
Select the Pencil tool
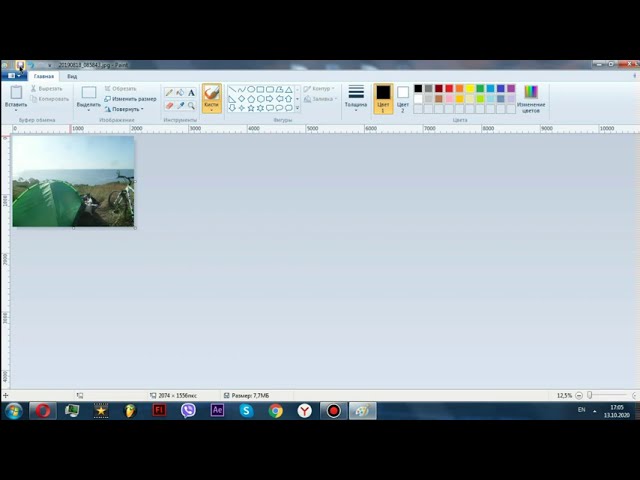[x=169, y=92]
